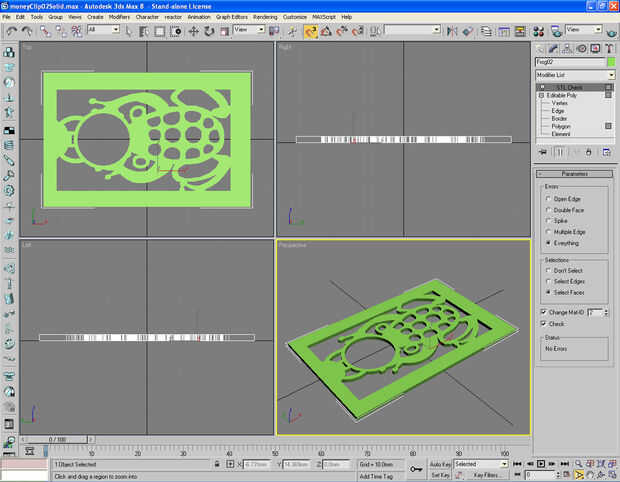Open the Named Selection Sets dropdown
Viewport: 620px width, 482px height.
(412, 30)
